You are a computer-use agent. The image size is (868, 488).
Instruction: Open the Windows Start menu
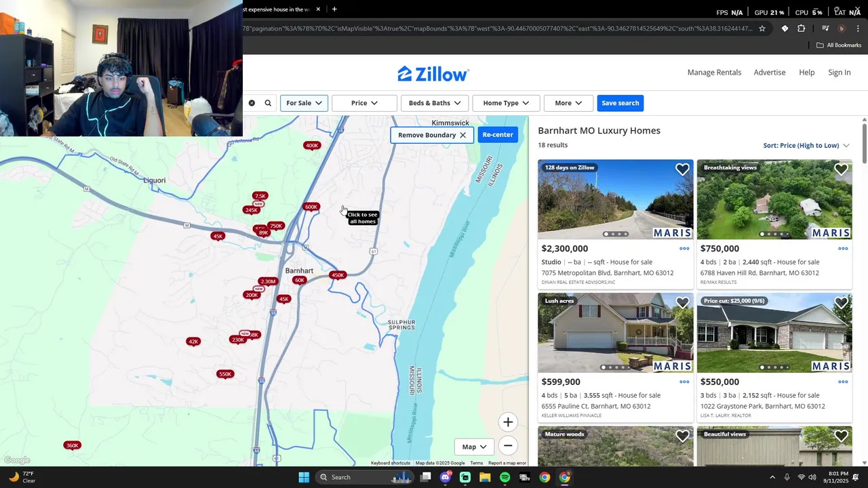(304, 477)
